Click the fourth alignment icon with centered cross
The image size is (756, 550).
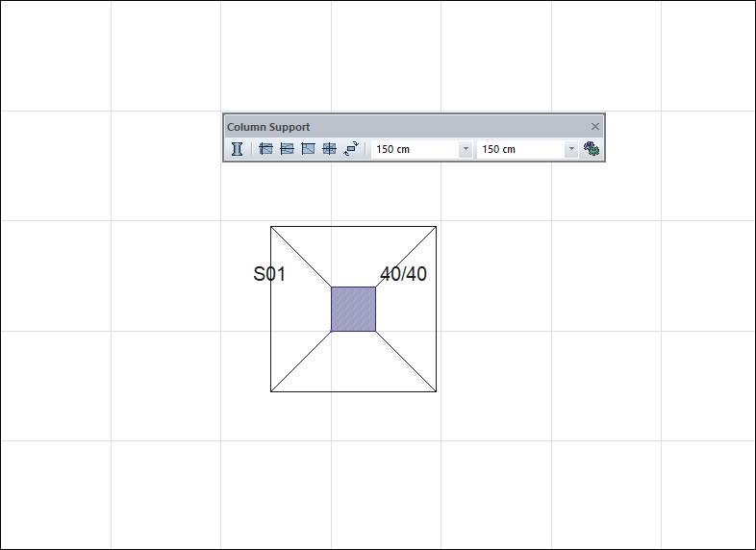point(329,149)
